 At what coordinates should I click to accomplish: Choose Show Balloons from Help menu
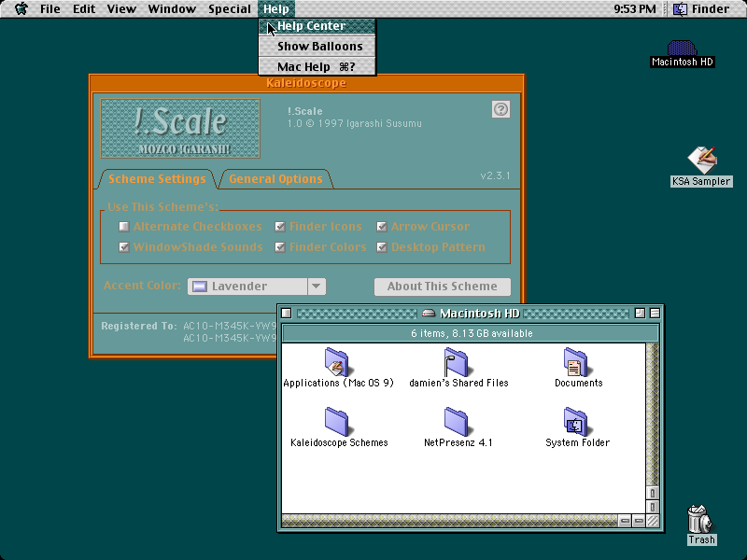[317, 46]
